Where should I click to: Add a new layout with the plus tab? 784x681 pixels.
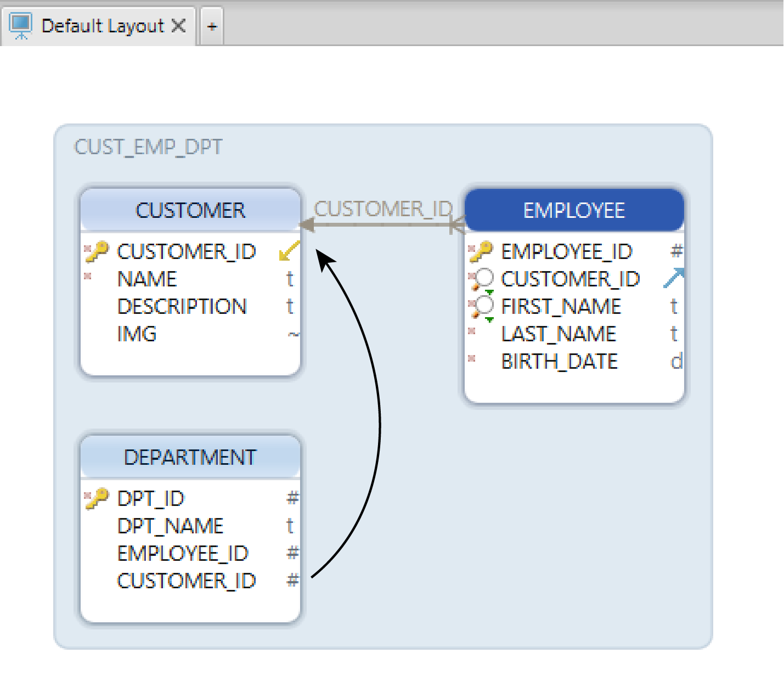click(212, 26)
